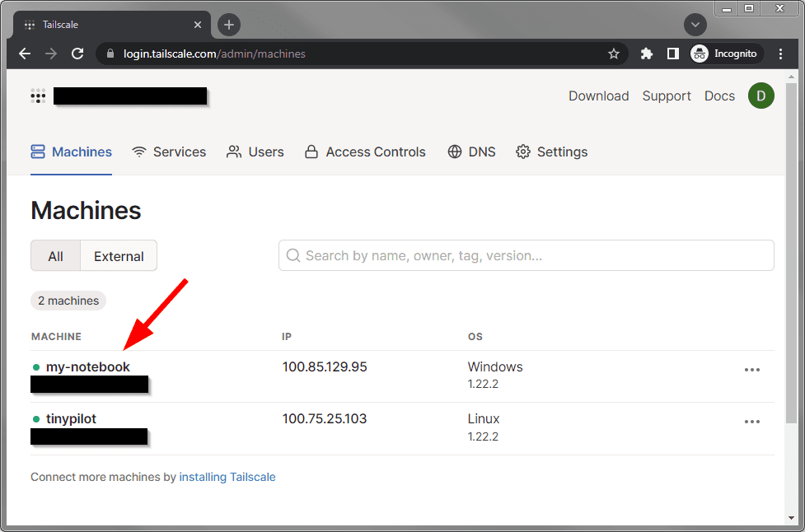Switch to the Services tab
Image resolution: width=805 pixels, height=532 pixels.
[169, 152]
